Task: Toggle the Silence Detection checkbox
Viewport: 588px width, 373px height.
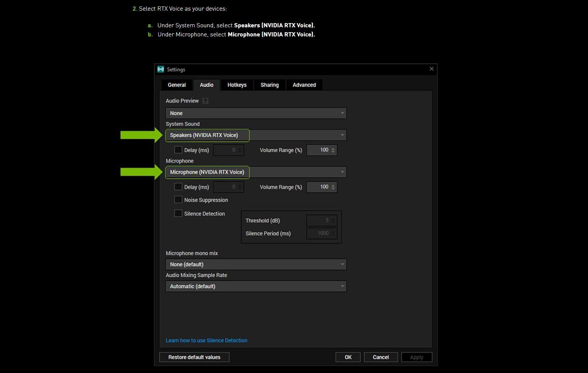Action: click(178, 213)
